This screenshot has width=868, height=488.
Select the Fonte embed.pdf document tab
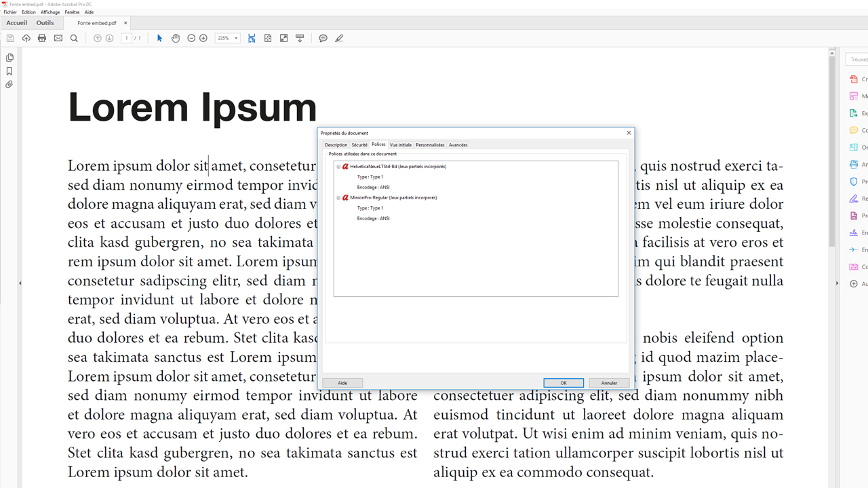click(96, 23)
